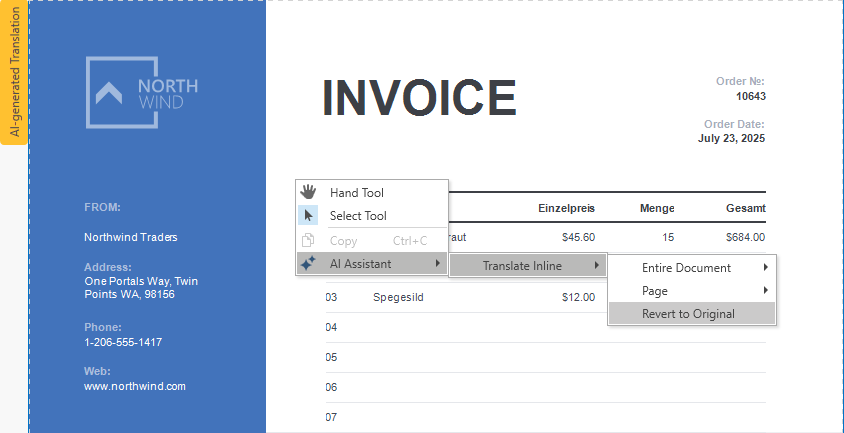Click the Northwind logo in the blue sidebar
Viewport: 844px width, 433px height.
coord(142,93)
